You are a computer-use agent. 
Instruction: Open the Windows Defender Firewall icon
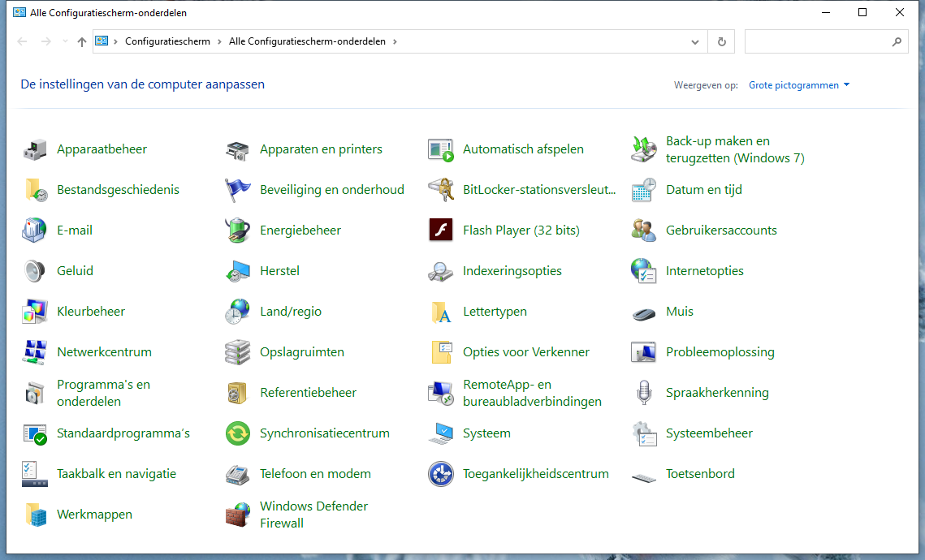[238, 515]
